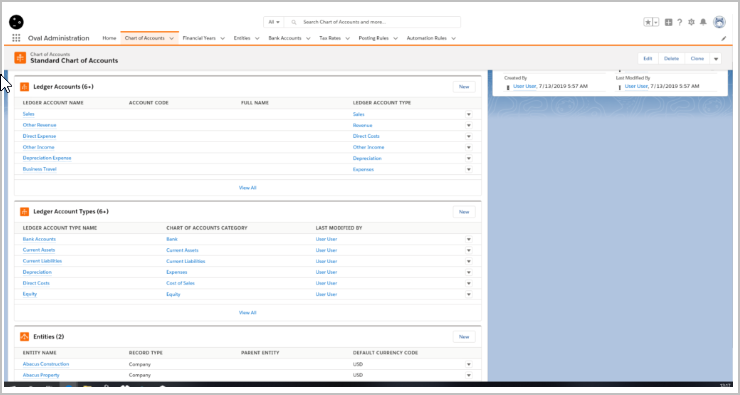This screenshot has width=740, height=395.
Task: Click the search magnifier icon
Action: point(294,22)
